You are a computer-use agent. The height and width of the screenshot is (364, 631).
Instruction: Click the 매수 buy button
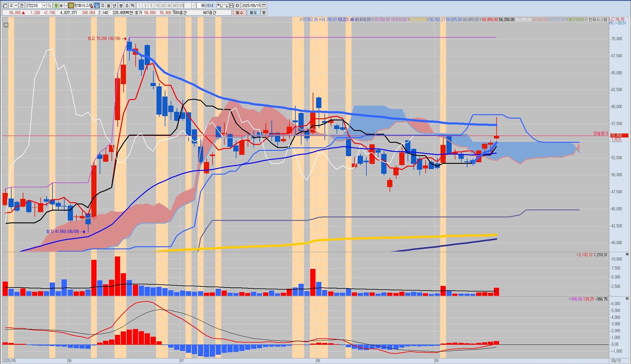point(239,13)
